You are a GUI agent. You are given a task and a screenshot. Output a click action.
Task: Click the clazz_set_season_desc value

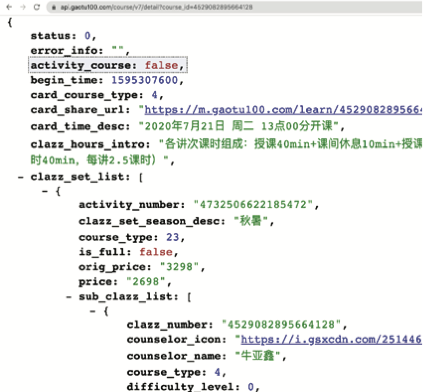pyautogui.click(x=251, y=220)
